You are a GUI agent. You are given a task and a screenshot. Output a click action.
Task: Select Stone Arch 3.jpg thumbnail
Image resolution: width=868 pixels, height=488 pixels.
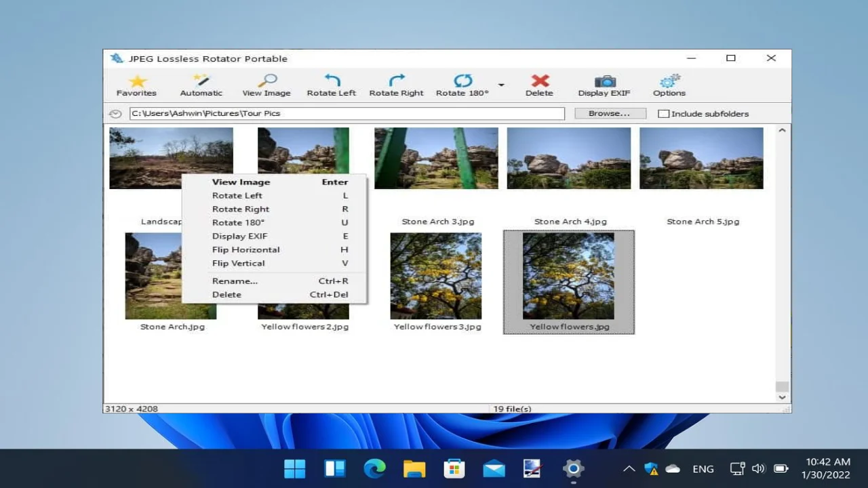tap(436, 158)
